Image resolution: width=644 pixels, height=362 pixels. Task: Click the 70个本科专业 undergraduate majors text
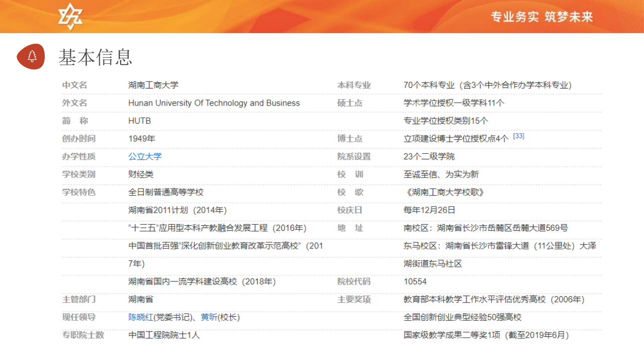tap(487, 85)
